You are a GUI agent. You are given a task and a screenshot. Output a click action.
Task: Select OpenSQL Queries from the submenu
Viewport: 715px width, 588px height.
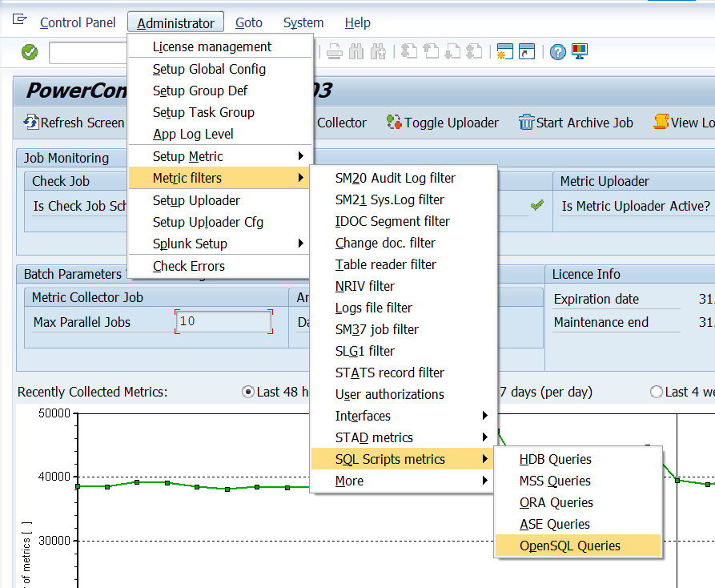click(569, 546)
